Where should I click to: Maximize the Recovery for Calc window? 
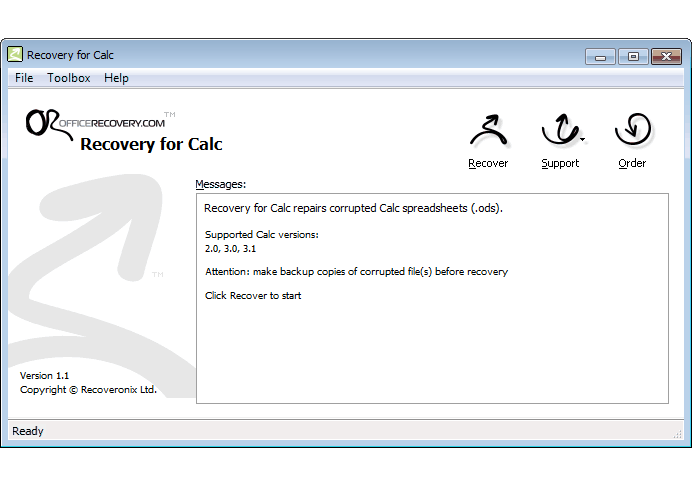tap(633, 56)
